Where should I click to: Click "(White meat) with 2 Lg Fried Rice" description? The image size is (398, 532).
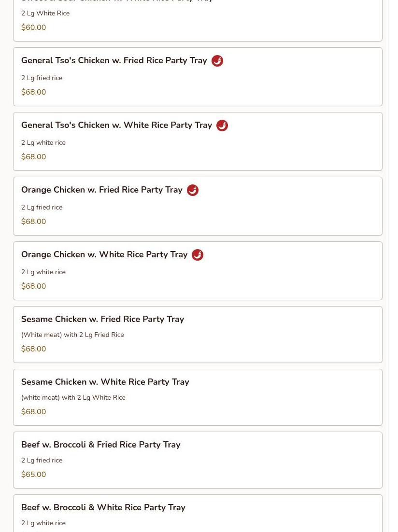72,335
